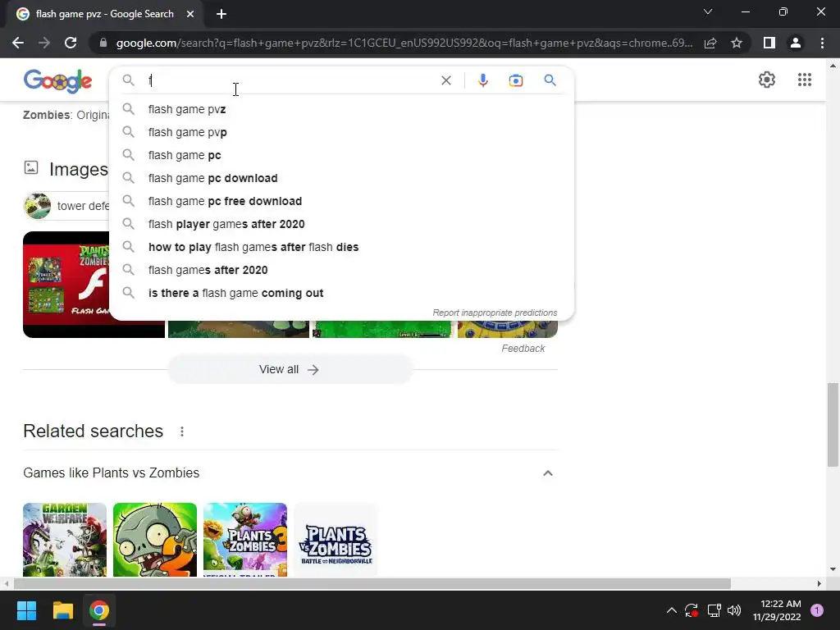Open the Related searches more options menu
840x630 pixels.
182,431
